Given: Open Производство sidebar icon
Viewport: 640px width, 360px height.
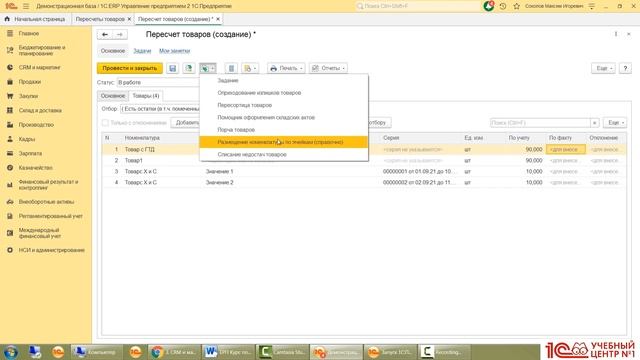Looking at the screenshot, I should tap(10, 124).
